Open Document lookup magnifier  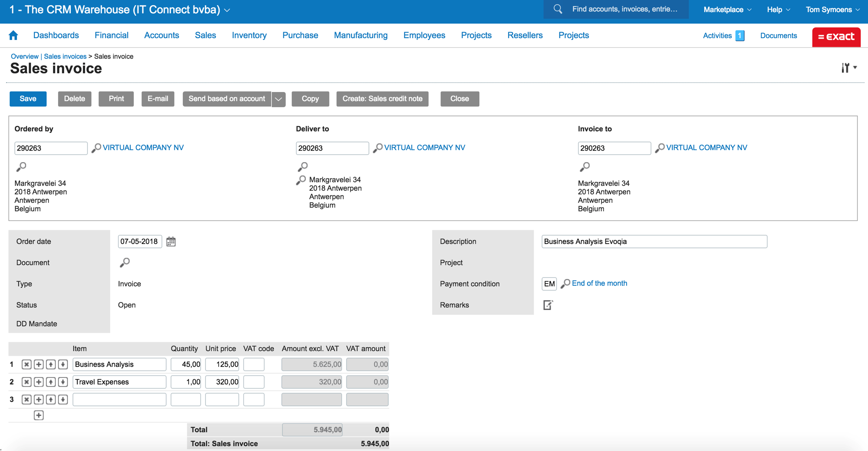click(125, 263)
